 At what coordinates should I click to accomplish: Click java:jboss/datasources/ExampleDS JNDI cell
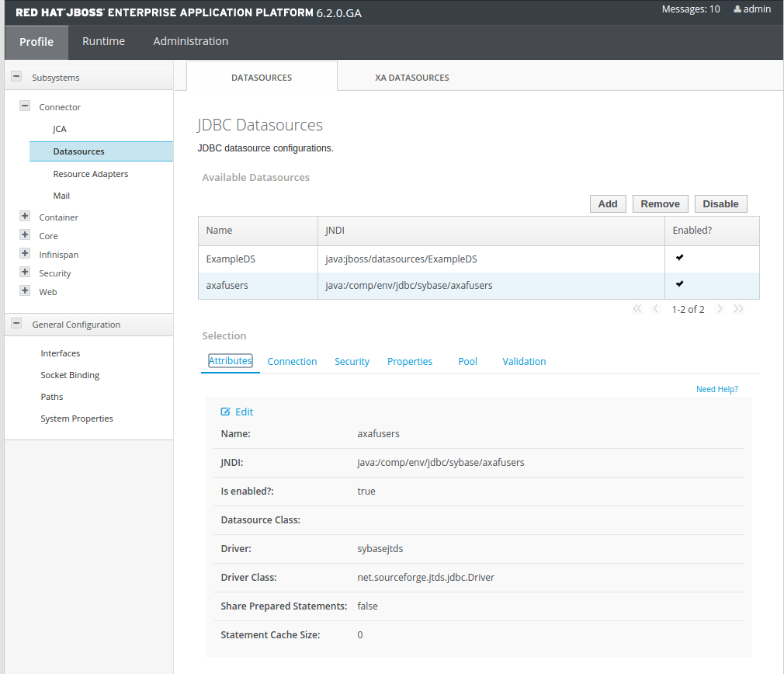coord(491,259)
